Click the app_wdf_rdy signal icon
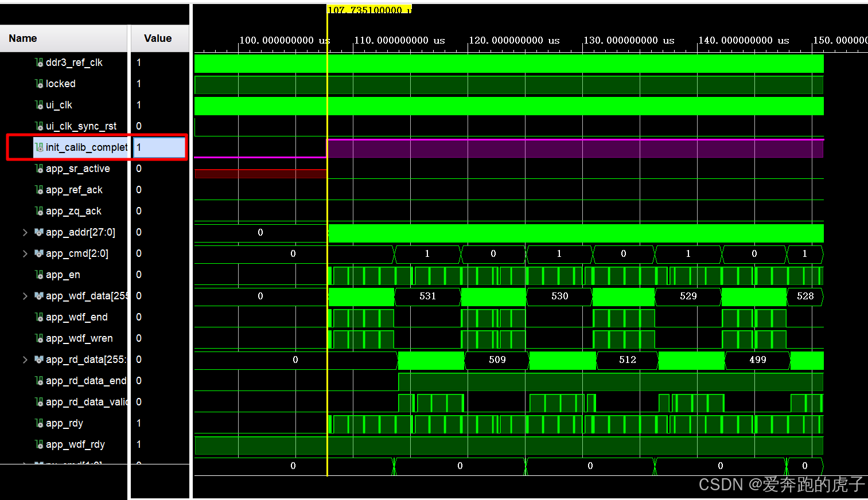Screen dimensions: 868x500 coord(39,444)
